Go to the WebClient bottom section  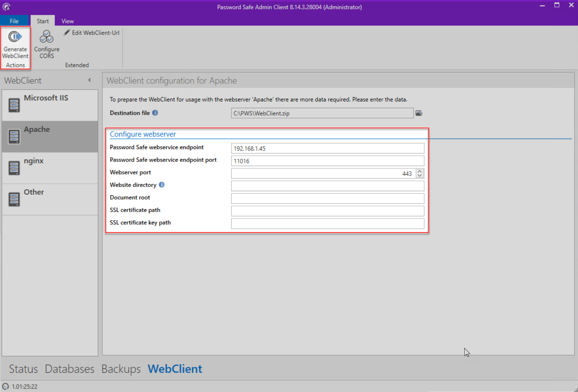point(175,369)
